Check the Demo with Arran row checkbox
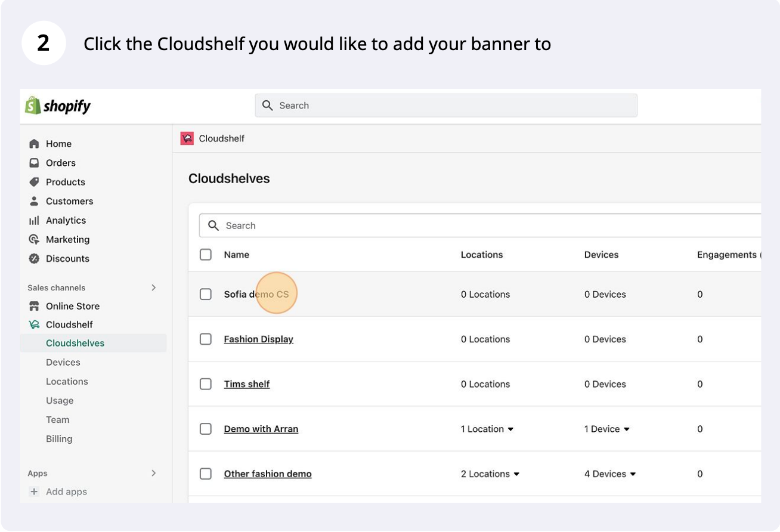This screenshot has height=532, width=780. point(206,429)
